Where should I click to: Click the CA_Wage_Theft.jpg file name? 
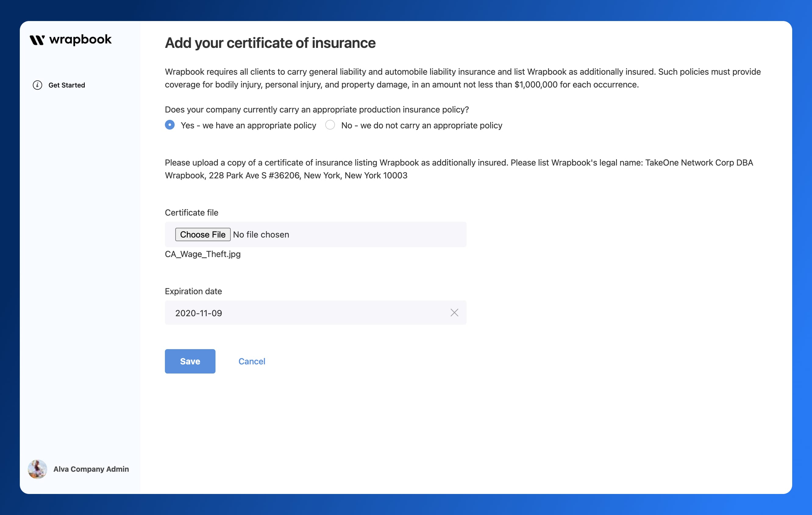pyautogui.click(x=203, y=254)
